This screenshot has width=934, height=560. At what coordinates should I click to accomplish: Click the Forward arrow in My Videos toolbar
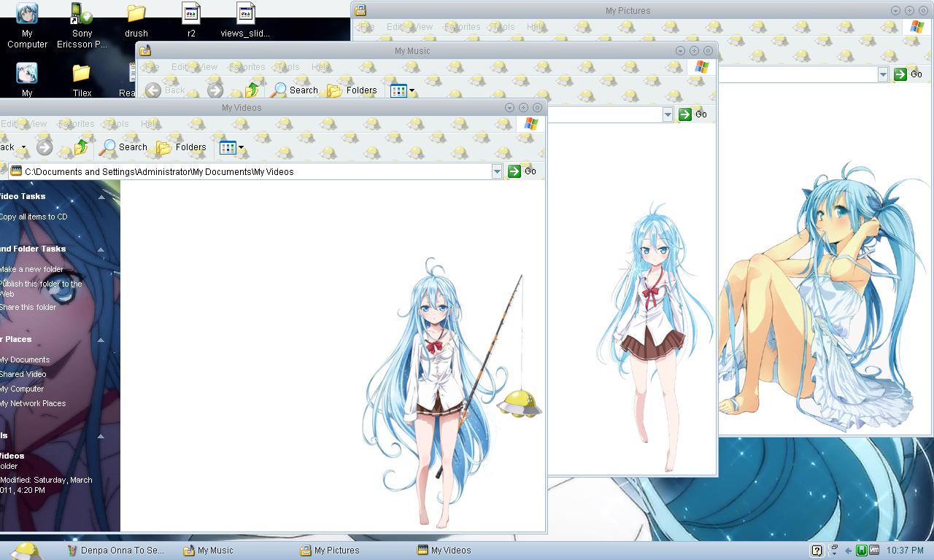tap(45, 147)
